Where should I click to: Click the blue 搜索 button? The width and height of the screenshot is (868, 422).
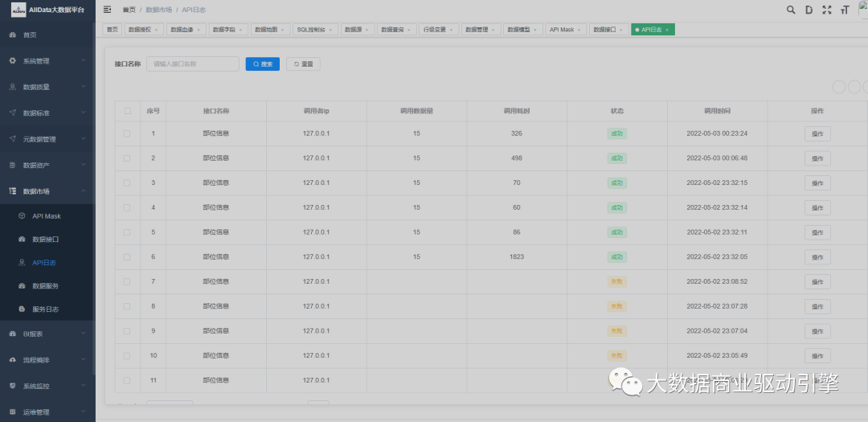pyautogui.click(x=262, y=64)
